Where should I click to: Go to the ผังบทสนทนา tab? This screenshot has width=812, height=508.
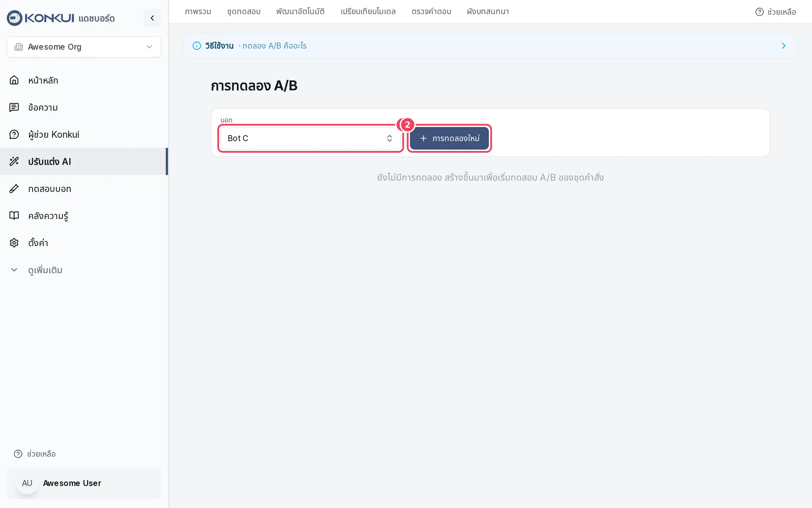coord(488,12)
